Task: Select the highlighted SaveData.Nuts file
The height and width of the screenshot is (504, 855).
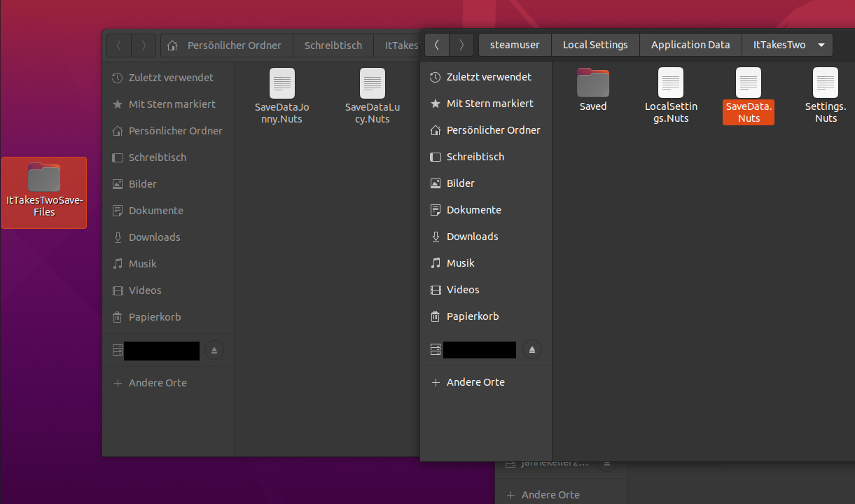Action: (x=749, y=96)
